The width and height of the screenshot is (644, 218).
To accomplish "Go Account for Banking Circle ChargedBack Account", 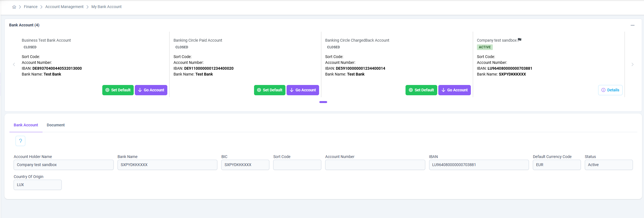I will click(x=454, y=90).
